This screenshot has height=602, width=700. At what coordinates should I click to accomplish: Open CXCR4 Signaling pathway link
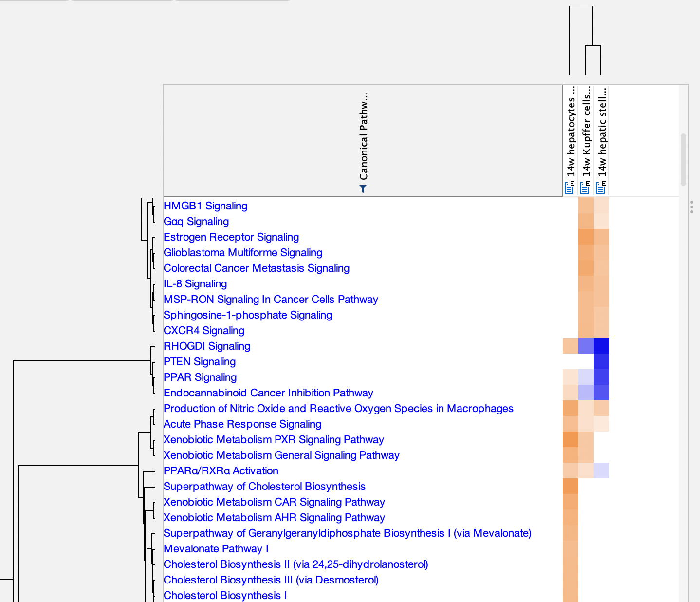point(204,330)
